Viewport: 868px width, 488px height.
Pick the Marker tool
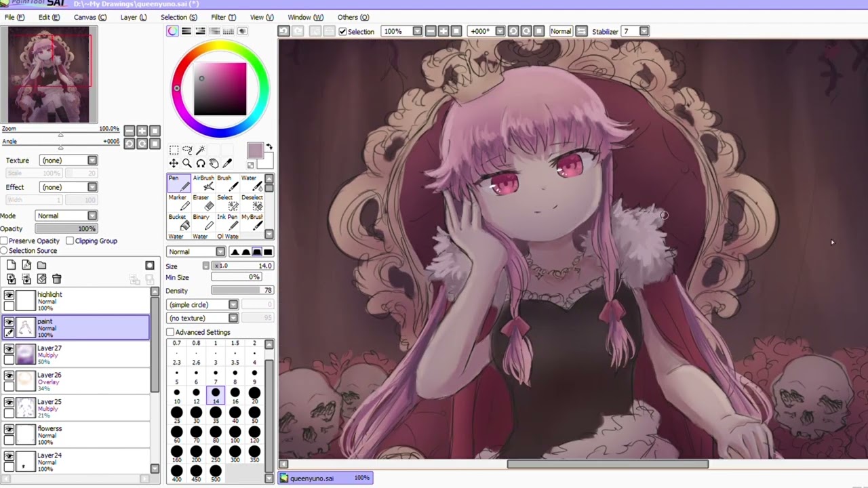[x=179, y=203]
